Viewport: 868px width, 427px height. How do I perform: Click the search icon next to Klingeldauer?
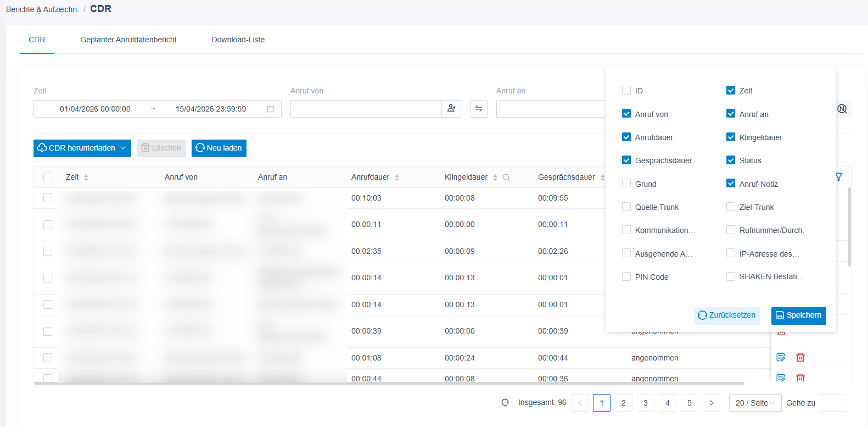(x=506, y=178)
